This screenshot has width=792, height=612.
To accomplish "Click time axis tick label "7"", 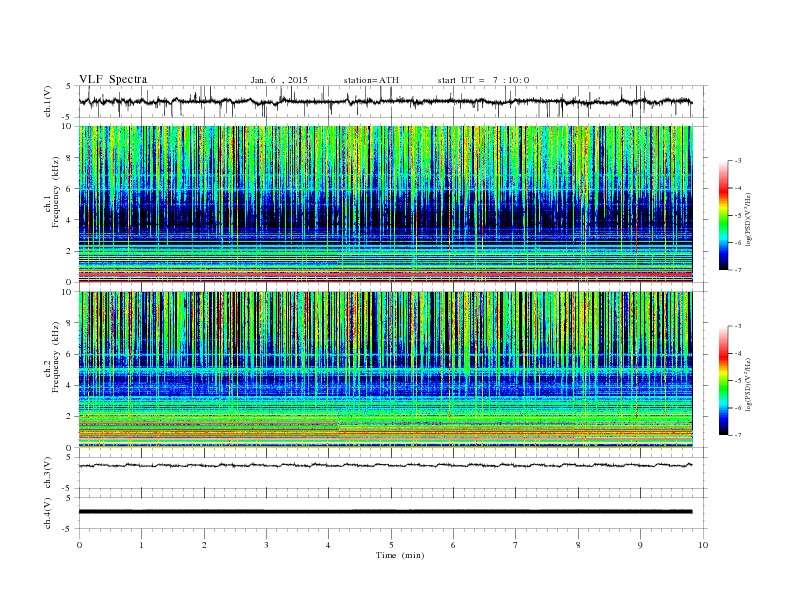I will (516, 545).
